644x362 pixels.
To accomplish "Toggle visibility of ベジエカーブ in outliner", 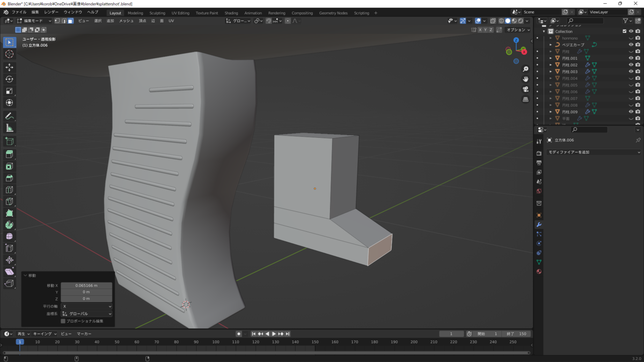I will [x=631, y=45].
